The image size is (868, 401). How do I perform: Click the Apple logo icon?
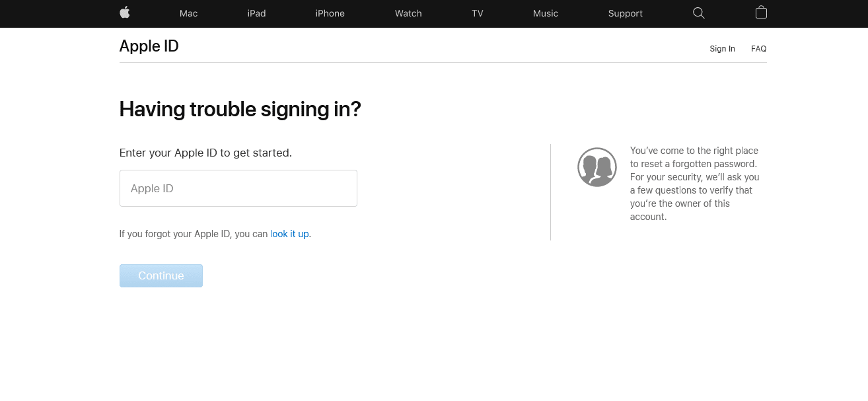click(x=125, y=13)
